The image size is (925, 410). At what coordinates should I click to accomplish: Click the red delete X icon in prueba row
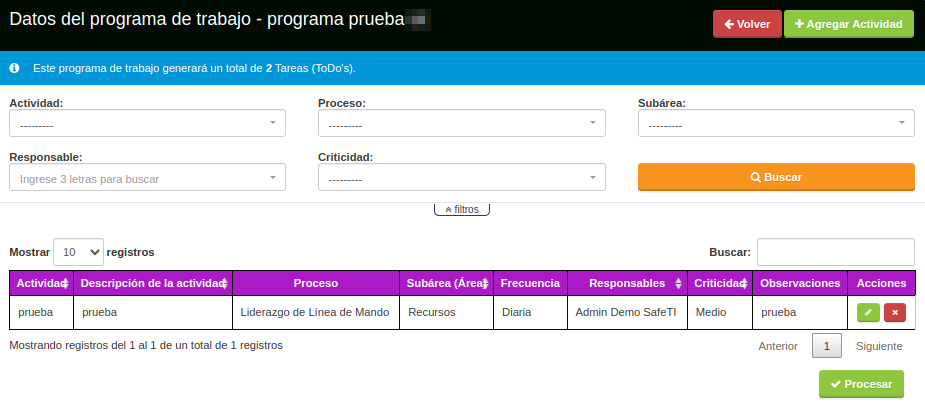click(x=894, y=313)
